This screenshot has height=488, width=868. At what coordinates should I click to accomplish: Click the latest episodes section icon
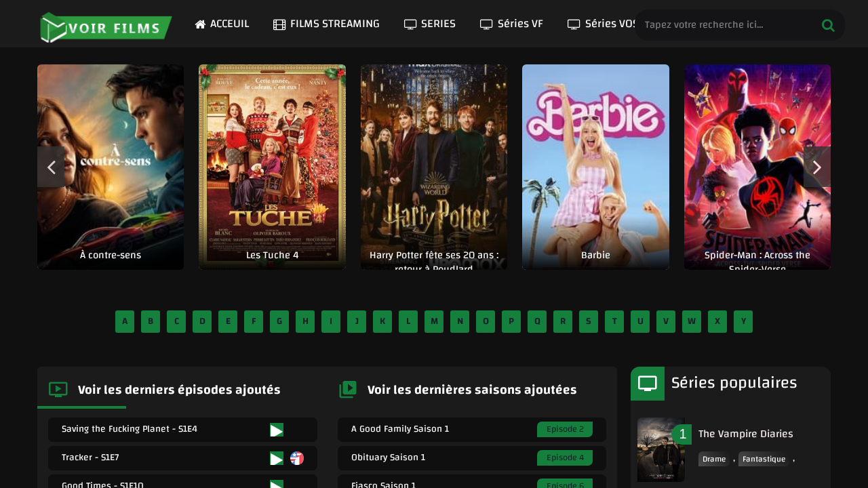click(58, 389)
